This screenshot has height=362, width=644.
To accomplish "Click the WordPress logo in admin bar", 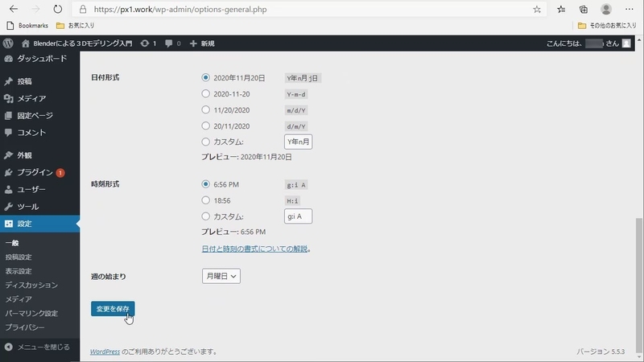I will [8, 43].
